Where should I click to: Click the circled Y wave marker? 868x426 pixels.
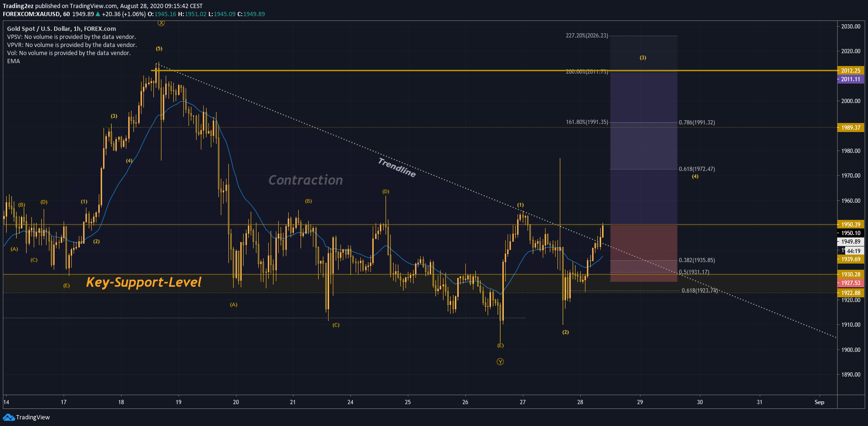point(500,362)
